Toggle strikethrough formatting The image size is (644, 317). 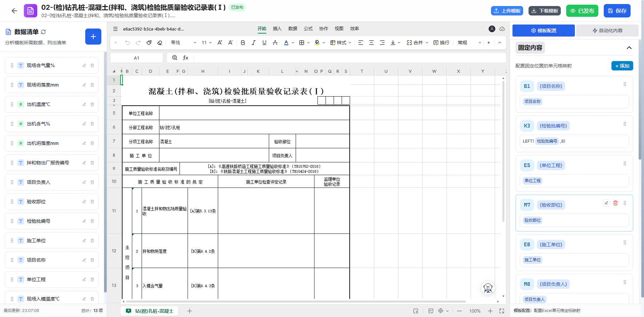pos(275,43)
